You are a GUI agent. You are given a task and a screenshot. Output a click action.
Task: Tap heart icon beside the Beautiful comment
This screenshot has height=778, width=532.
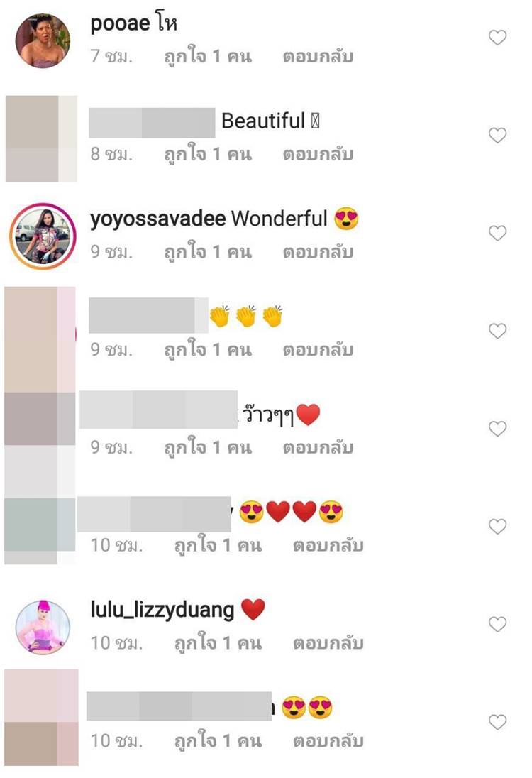497,135
